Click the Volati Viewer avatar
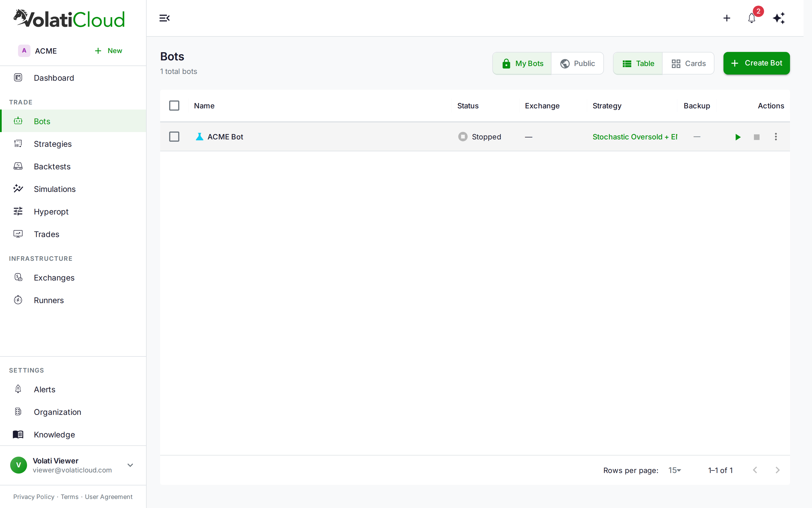 tap(18, 465)
